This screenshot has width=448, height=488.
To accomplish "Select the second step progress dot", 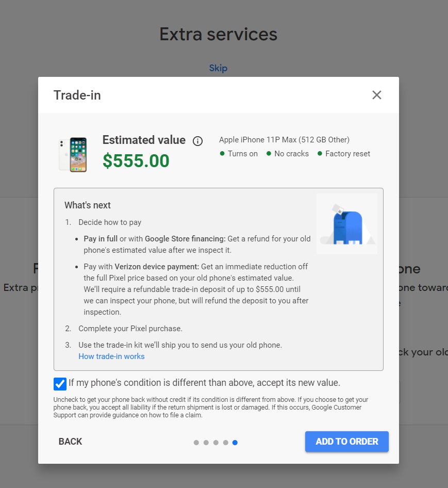I will point(206,443).
